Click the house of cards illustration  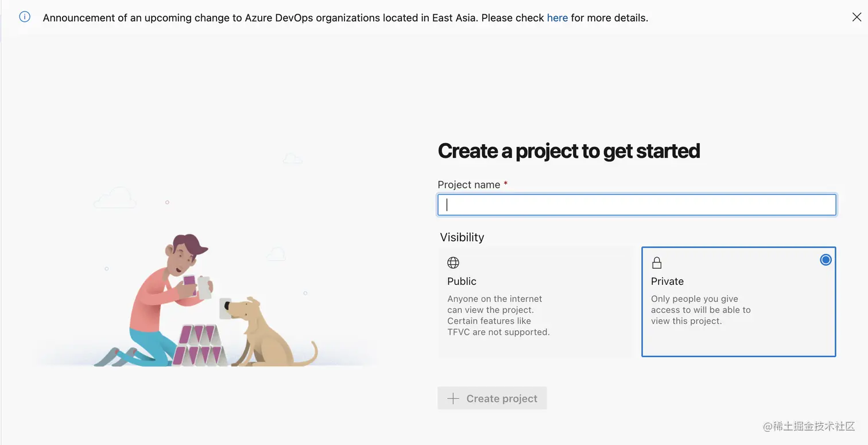(197, 345)
